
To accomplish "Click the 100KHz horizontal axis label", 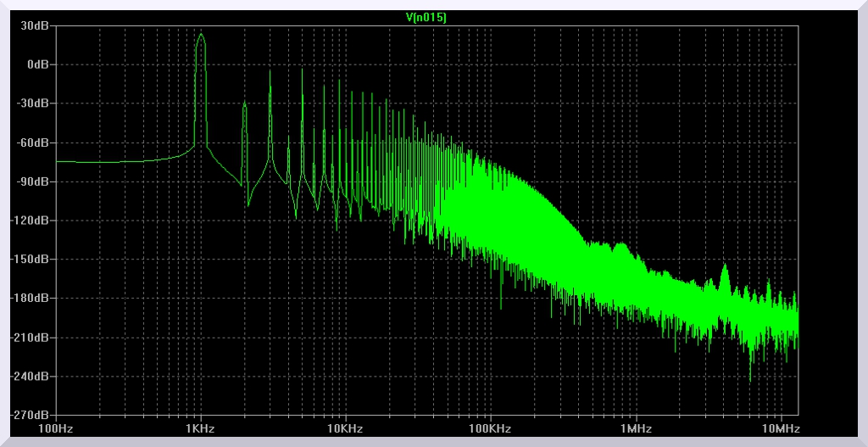I will [x=491, y=429].
